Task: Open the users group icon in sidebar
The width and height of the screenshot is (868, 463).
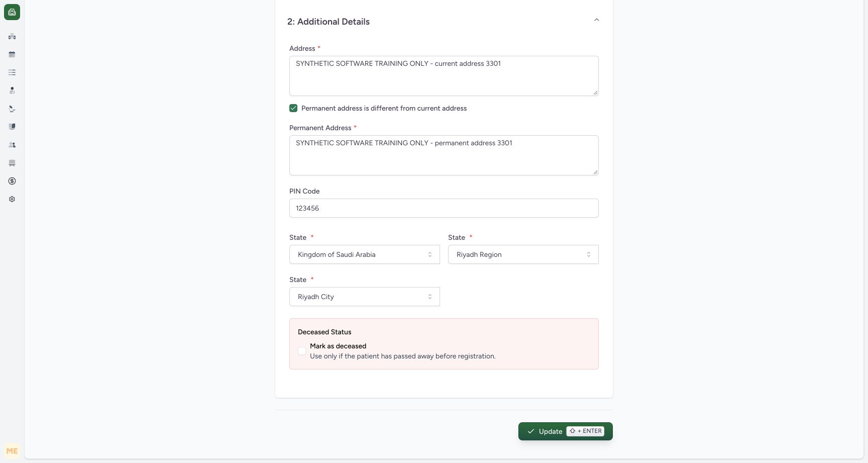Action: [x=12, y=145]
